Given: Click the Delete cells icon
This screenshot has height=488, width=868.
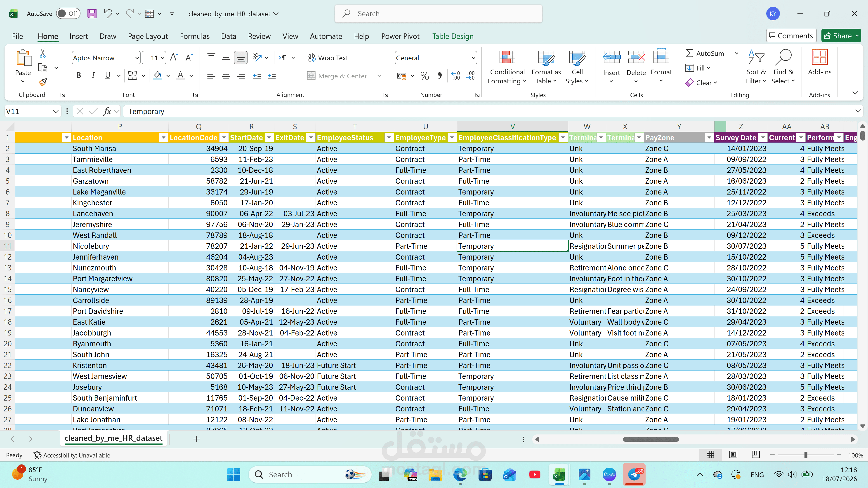Looking at the screenshot, I should point(636,57).
